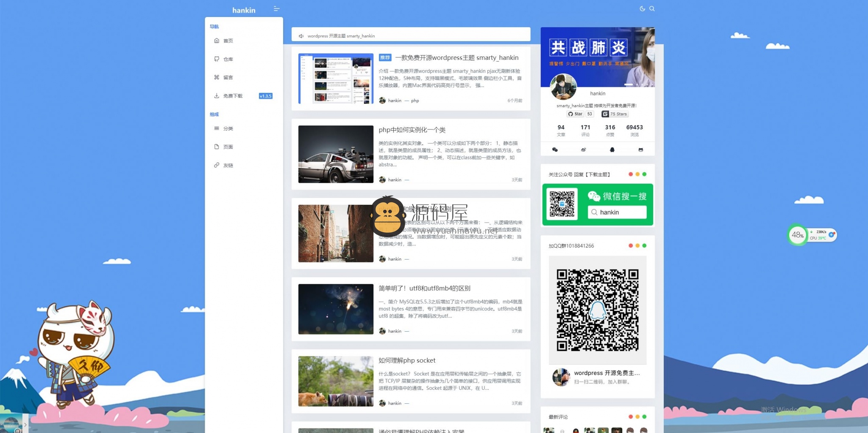The height and width of the screenshot is (433, 868).
Task: Pause the music player
Action: 18,430
